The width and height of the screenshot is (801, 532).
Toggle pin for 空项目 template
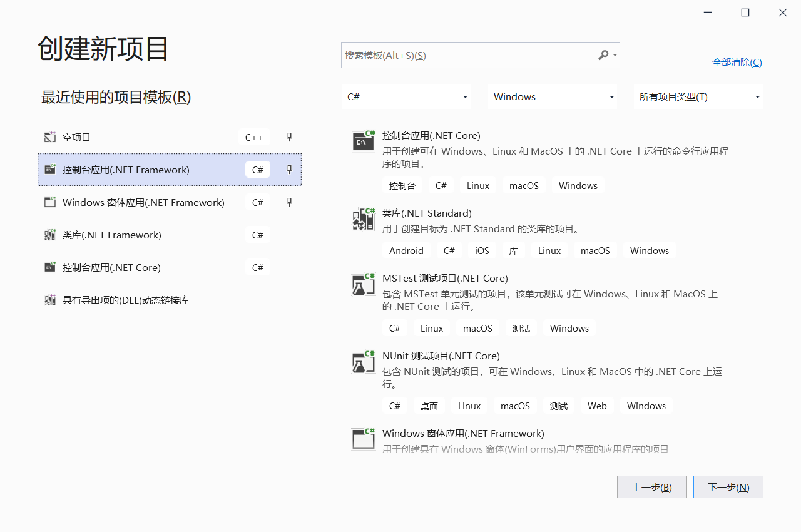tap(289, 137)
